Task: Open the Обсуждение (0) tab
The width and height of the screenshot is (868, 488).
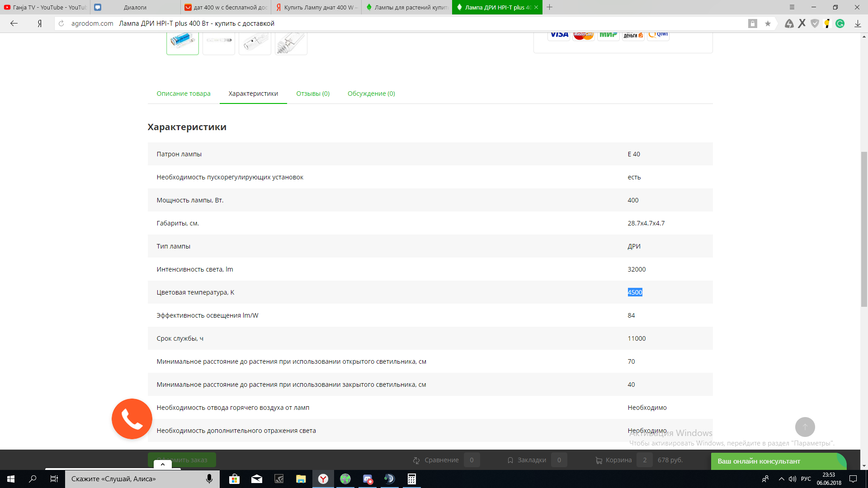Action: click(371, 94)
